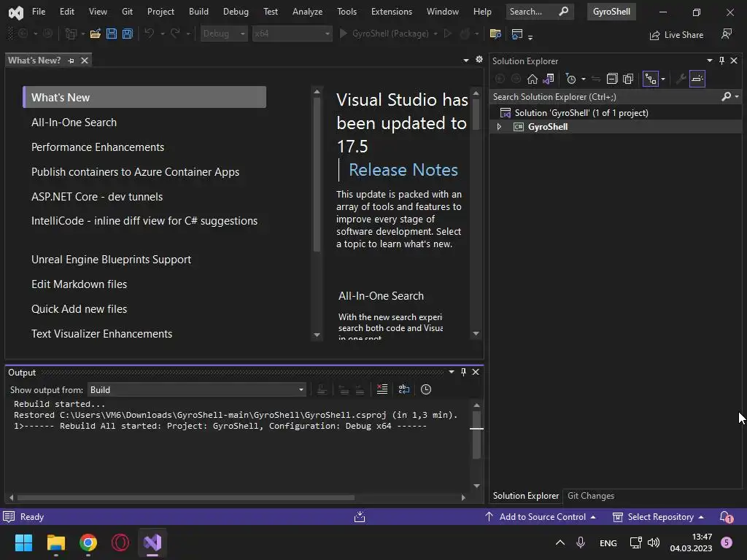Close the What's New tab

click(x=85, y=61)
